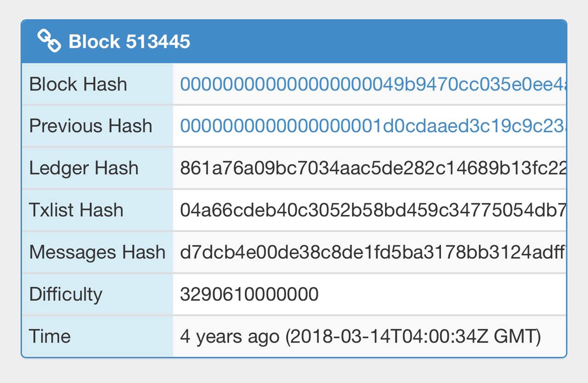The height and width of the screenshot is (383, 588).
Task: Click the Block Hash row label
Action: click(x=78, y=84)
